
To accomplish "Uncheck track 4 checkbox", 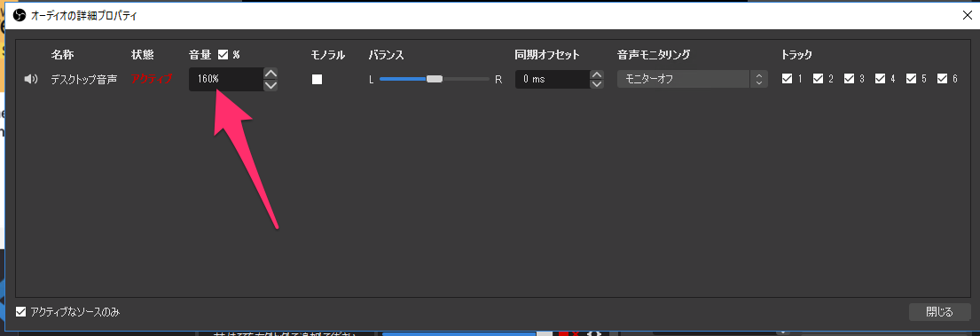I will (x=880, y=79).
